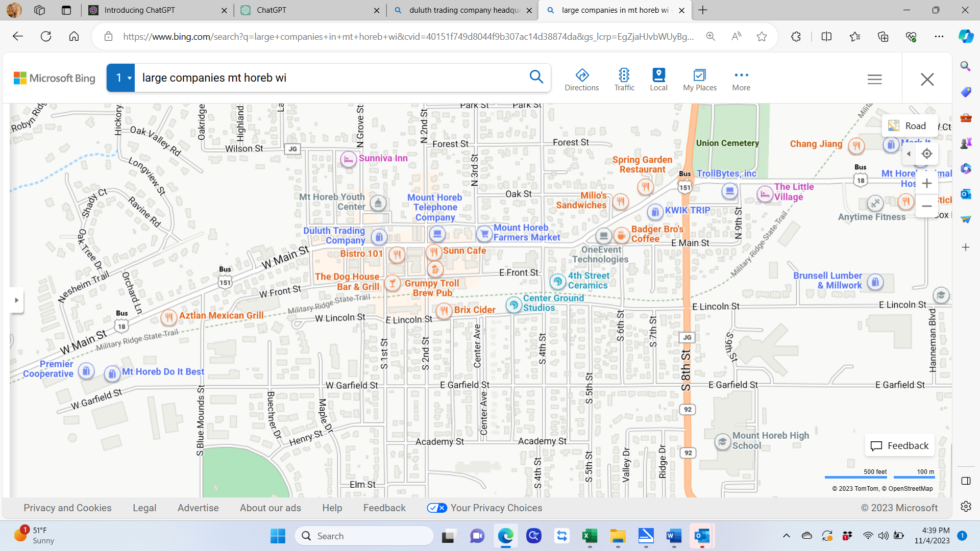The image size is (980, 551).
Task: Select the Aztlan Mexican Grill pin
Action: 168,317
